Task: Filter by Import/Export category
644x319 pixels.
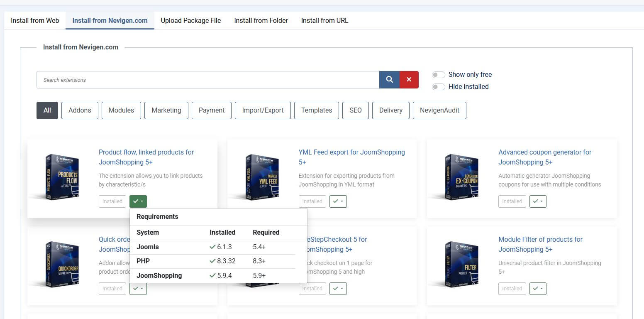Action: [x=263, y=110]
